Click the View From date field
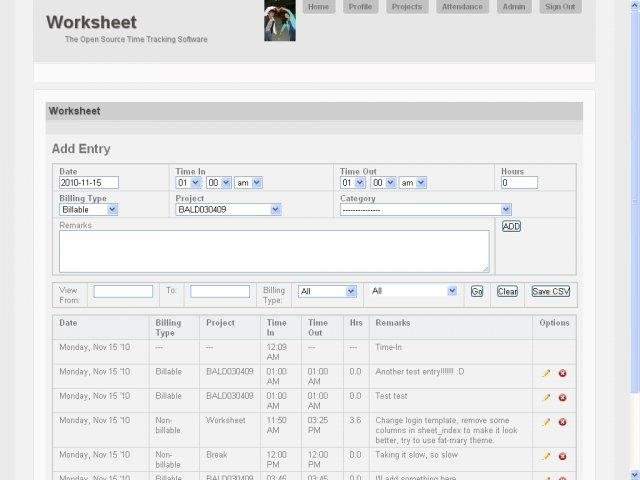 tap(123, 291)
